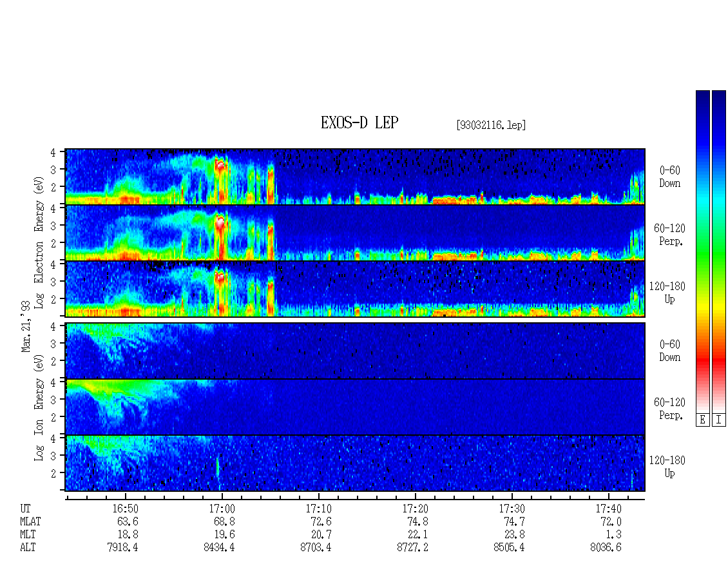
Task: Select the MLT value 1.3
Action: pos(613,534)
